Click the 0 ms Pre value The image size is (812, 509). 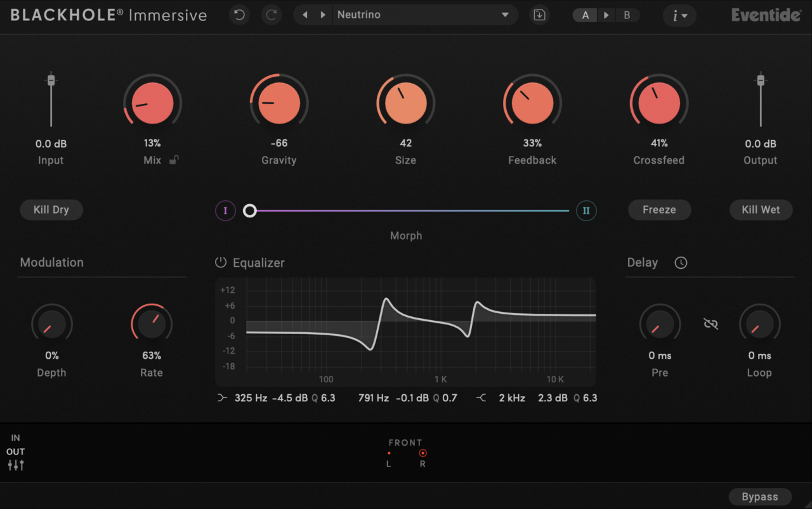coord(660,356)
